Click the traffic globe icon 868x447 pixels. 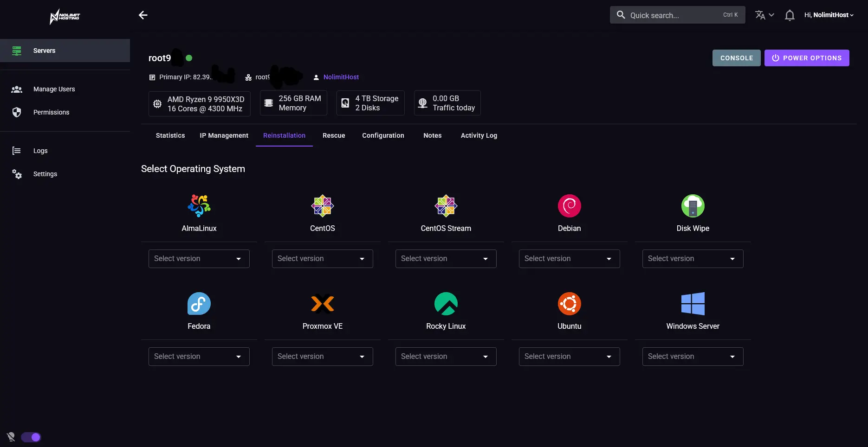pos(423,103)
